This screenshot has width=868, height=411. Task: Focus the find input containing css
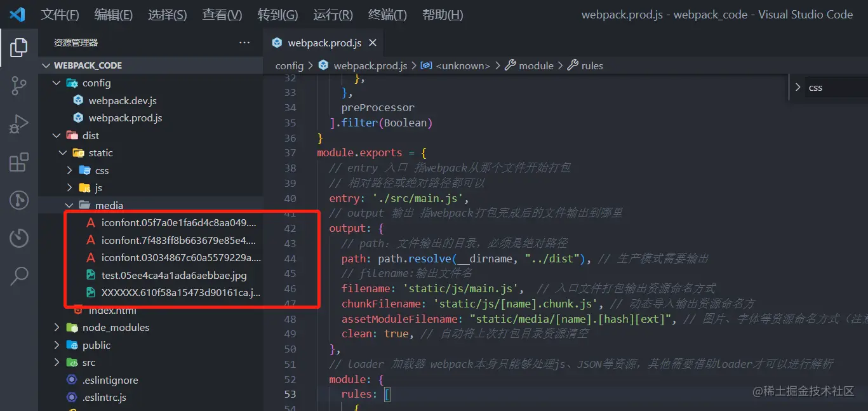point(837,88)
